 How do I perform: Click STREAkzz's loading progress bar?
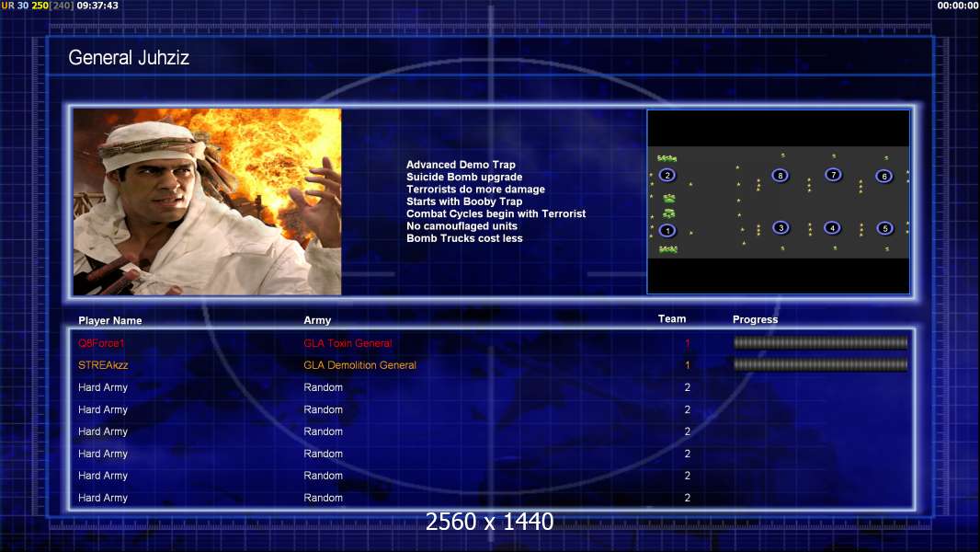tap(820, 365)
